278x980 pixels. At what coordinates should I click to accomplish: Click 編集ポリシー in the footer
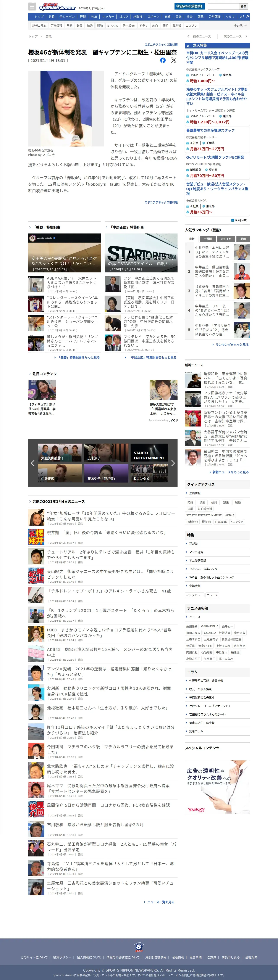[x=62, y=957]
